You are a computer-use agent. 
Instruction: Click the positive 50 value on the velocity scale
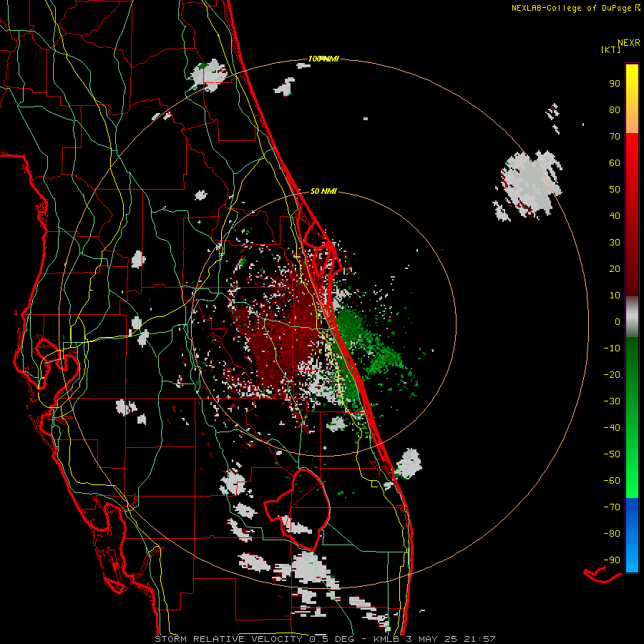pyautogui.click(x=615, y=190)
